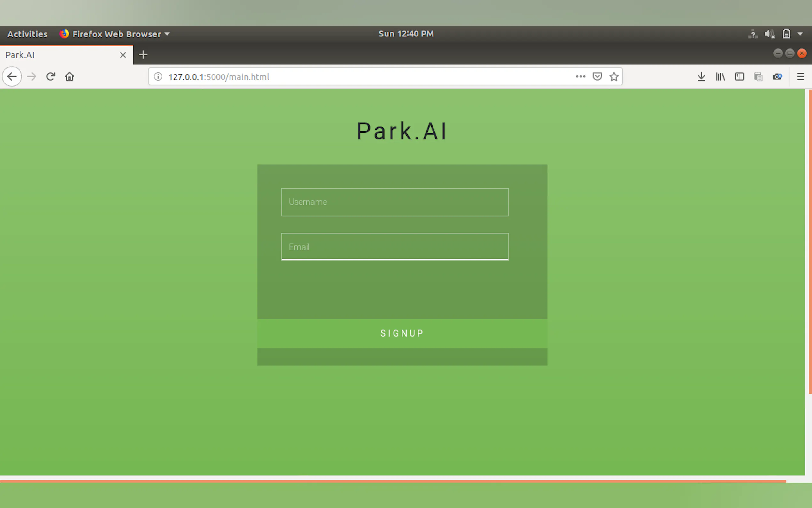Viewport: 812px width, 508px height.
Task: Click the Email input field
Action: point(395,247)
